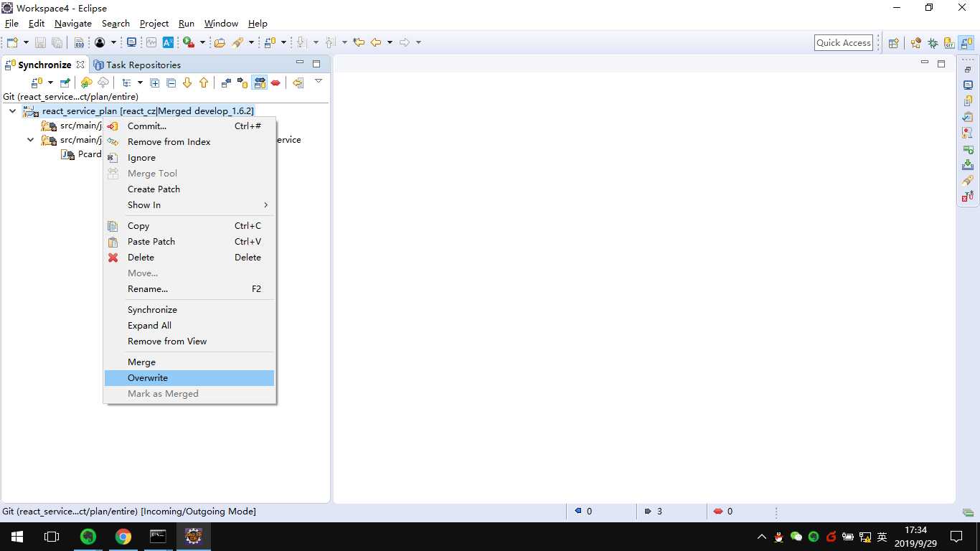The width and height of the screenshot is (980, 551).
Task: Select the Team Synchronizing perspective icon
Action: pos(967,42)
